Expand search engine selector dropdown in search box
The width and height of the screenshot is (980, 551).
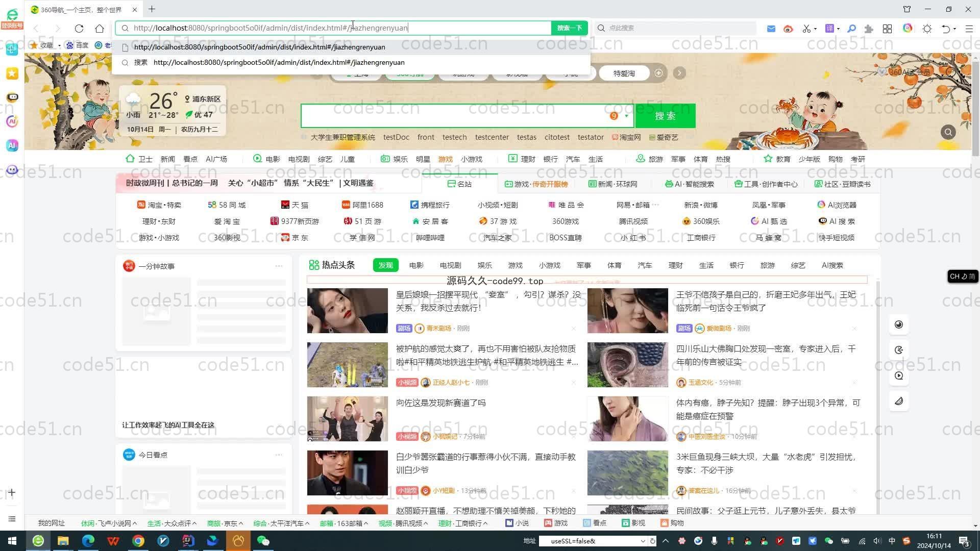click(626, 116)
